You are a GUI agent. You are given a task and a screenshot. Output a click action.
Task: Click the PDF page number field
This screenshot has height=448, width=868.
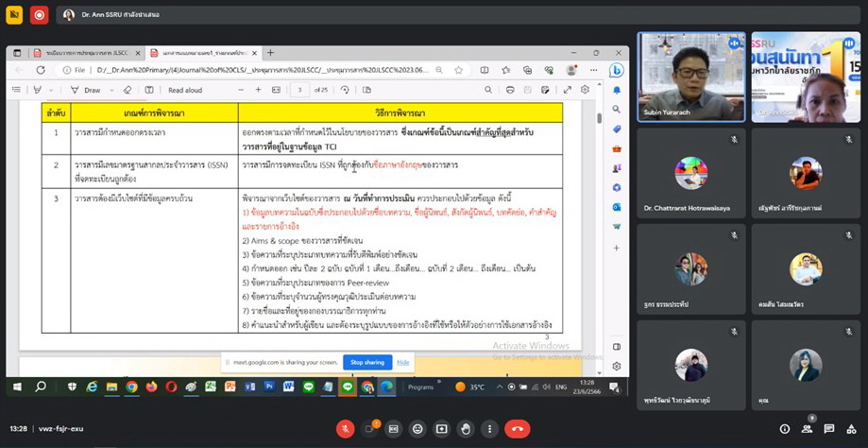pos(299,90)
